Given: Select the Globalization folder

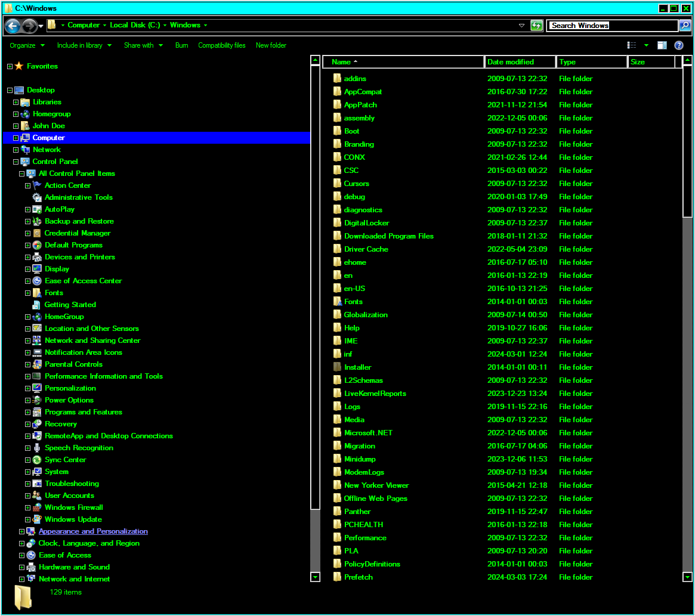Looking at the screenshot, I should (366, 315).
